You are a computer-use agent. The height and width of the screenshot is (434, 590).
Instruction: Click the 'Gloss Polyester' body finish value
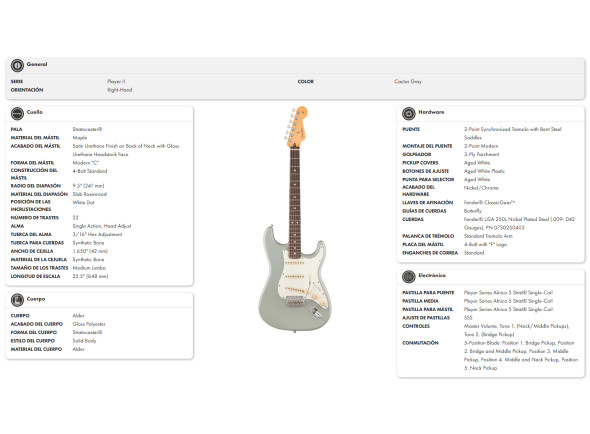click(89, 324)
